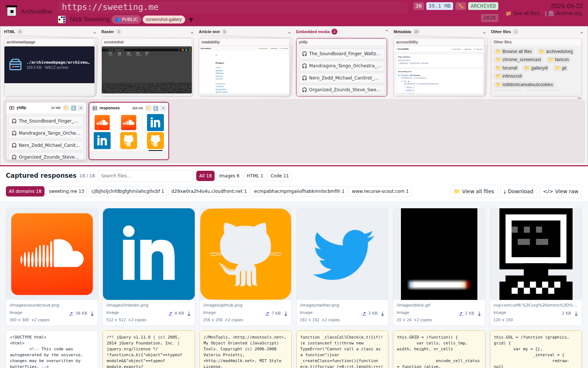The width and height of the screenshot is (588, 368).
Task: Close the responses preview panel
Action: click(x=163, y=108)
